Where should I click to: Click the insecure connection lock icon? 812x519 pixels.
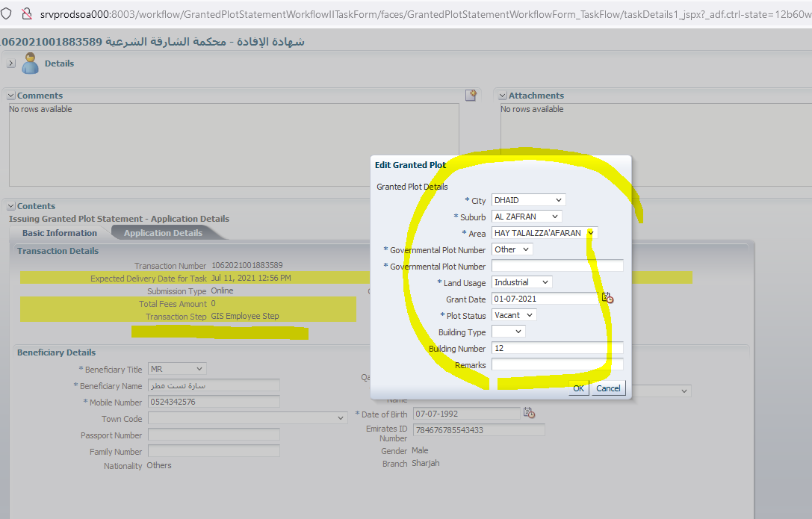click(x=26, y=13)
